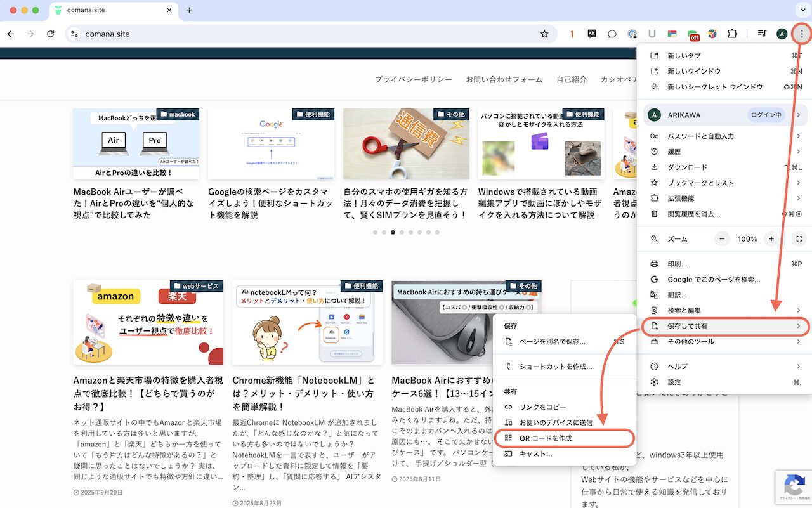Reload the page with the refresh icon
This screenshot has height=508, width=812.
[51, 34]
